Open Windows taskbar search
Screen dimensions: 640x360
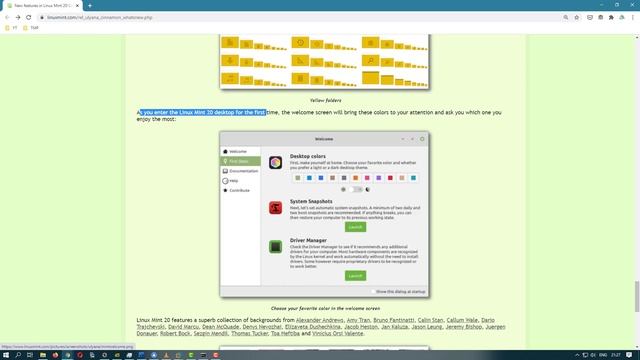(18, 355)
